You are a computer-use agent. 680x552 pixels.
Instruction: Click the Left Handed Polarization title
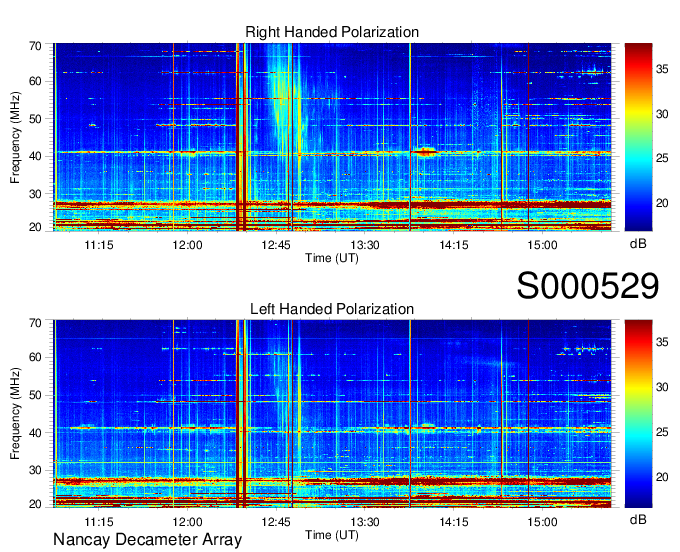332,309
